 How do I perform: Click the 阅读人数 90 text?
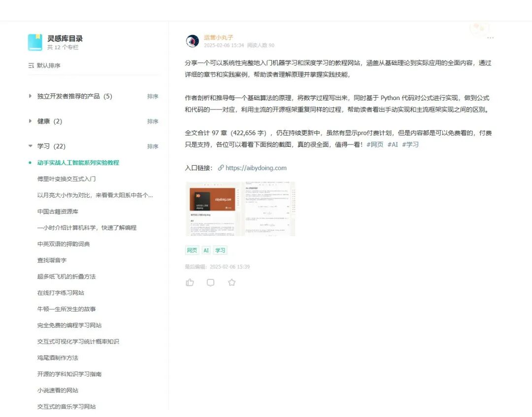coord(261,45)
